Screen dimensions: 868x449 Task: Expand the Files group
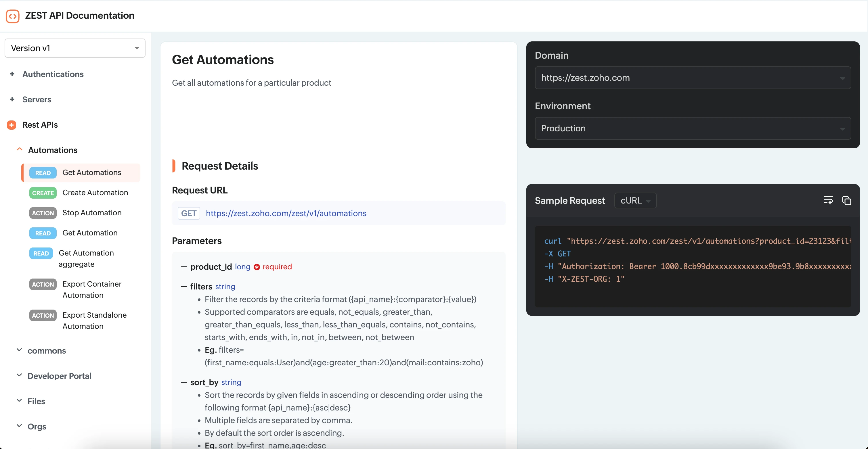[20, 400]
